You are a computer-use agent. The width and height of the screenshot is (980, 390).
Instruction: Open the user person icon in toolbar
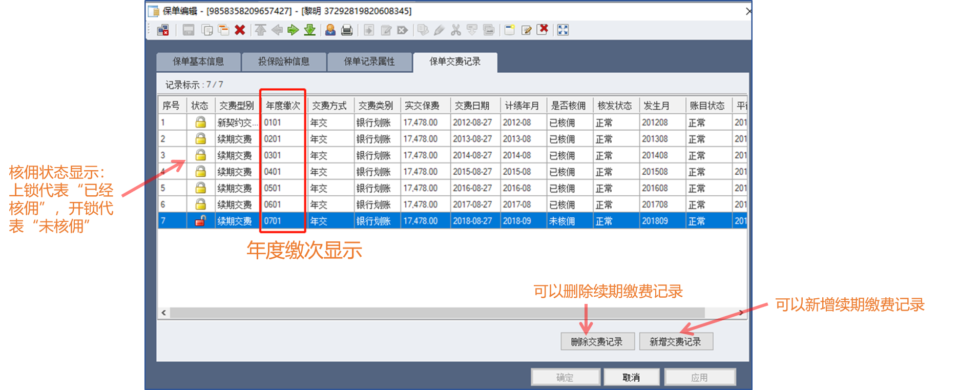(330, 30)
